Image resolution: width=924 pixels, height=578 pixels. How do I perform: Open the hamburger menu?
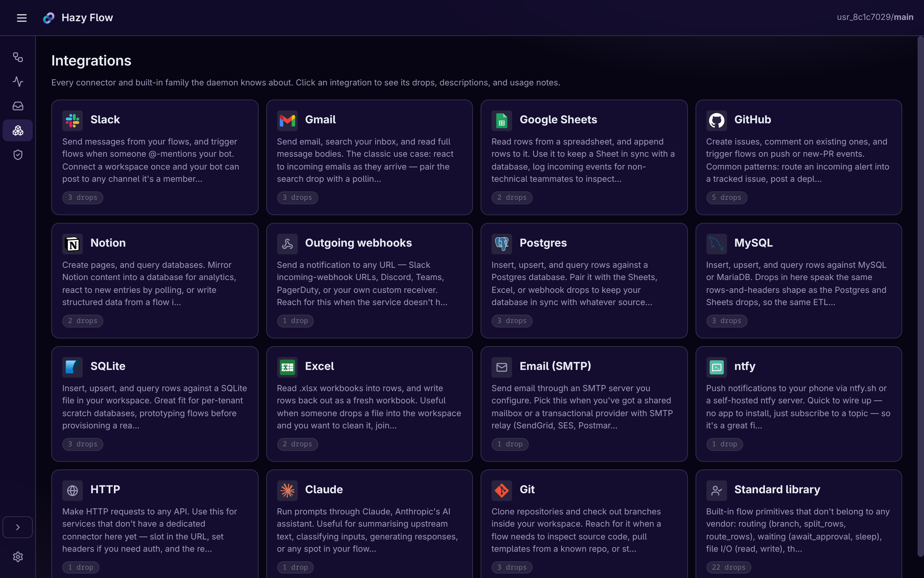coord(22,18)
